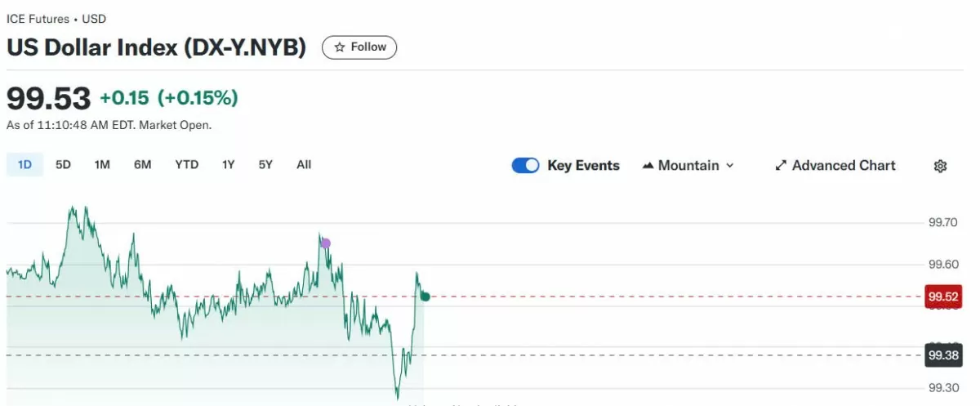This screenshot has width=980, height=406.
Task: Switch to the 5D time range
Action: point(63,165)
